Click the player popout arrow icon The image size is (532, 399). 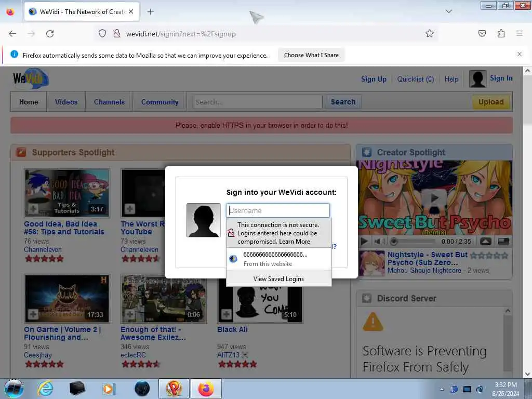pyautogui.click(x=486, y=241)
